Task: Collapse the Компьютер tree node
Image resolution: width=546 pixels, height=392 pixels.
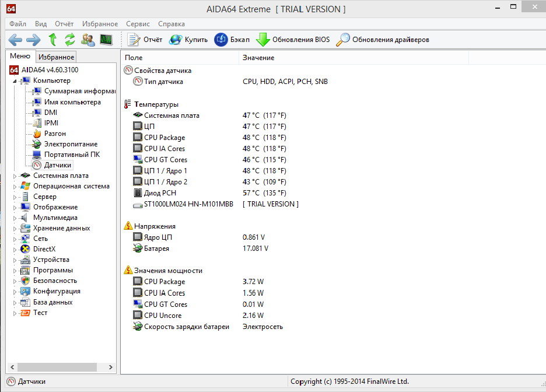Action: pyautogui.click(x=15, y=81)
